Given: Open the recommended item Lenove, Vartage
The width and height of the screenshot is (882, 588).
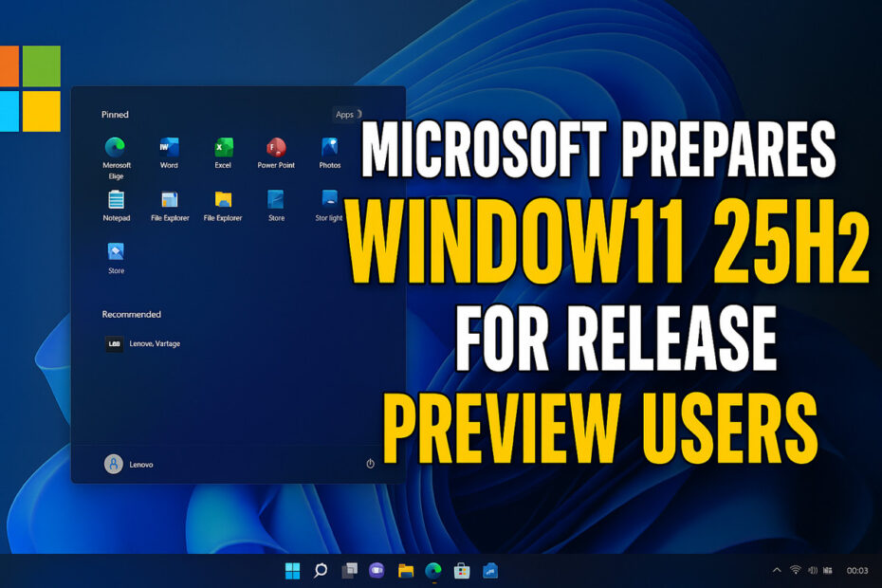Looking at the screenshot, I should (143, 343).
